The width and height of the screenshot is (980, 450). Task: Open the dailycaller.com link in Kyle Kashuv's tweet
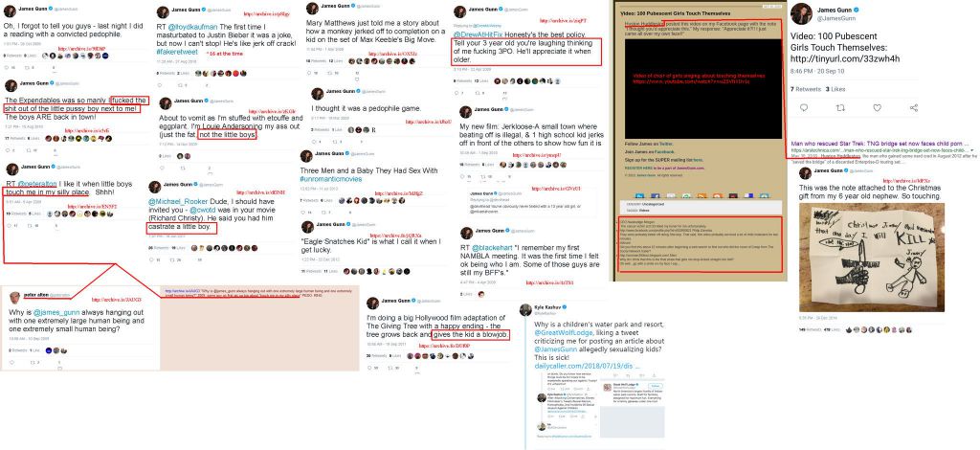(587, 365)
